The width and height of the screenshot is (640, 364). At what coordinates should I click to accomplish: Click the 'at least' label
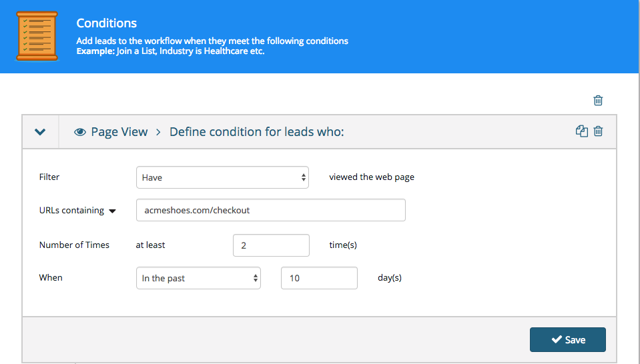[x=150, y=245]
